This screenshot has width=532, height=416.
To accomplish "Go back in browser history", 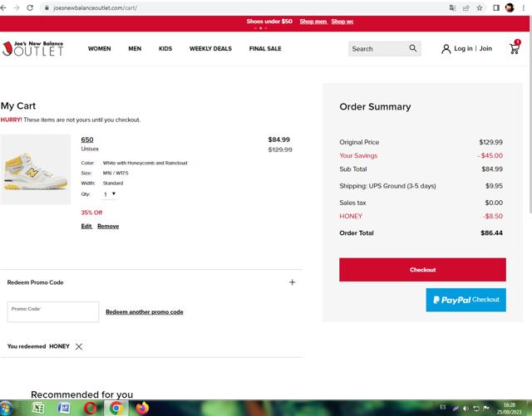I will coord(3,7).
